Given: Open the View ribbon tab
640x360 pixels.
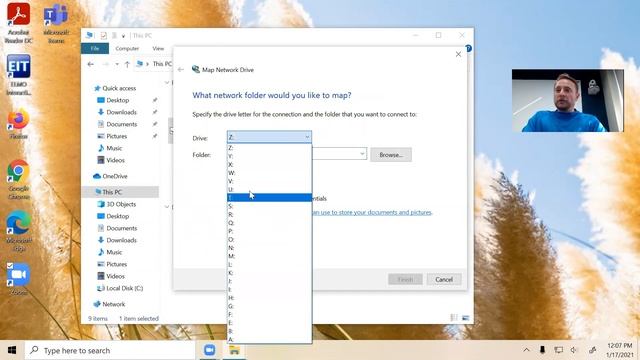Looking at the screenshot, I should (158, 48).
